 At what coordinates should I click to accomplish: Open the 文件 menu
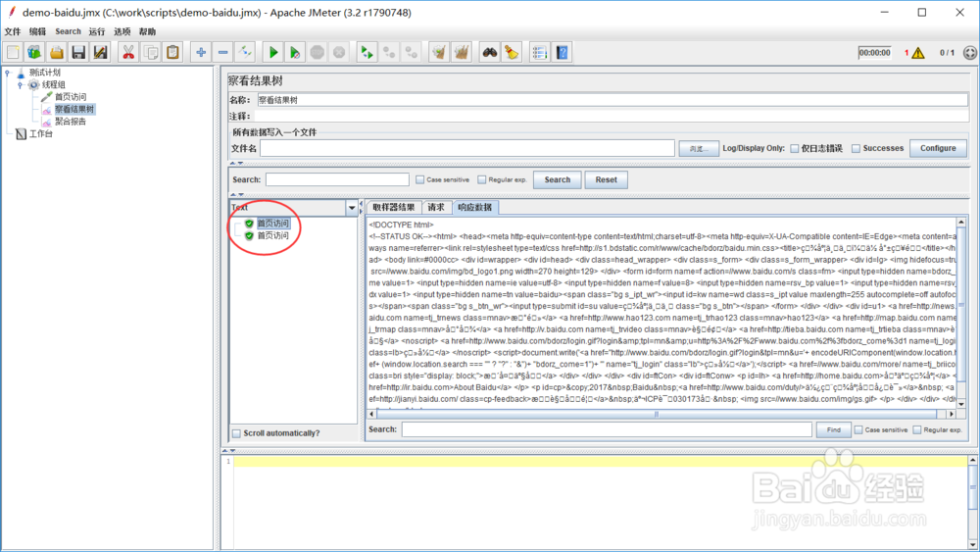[x=13, y=32]
